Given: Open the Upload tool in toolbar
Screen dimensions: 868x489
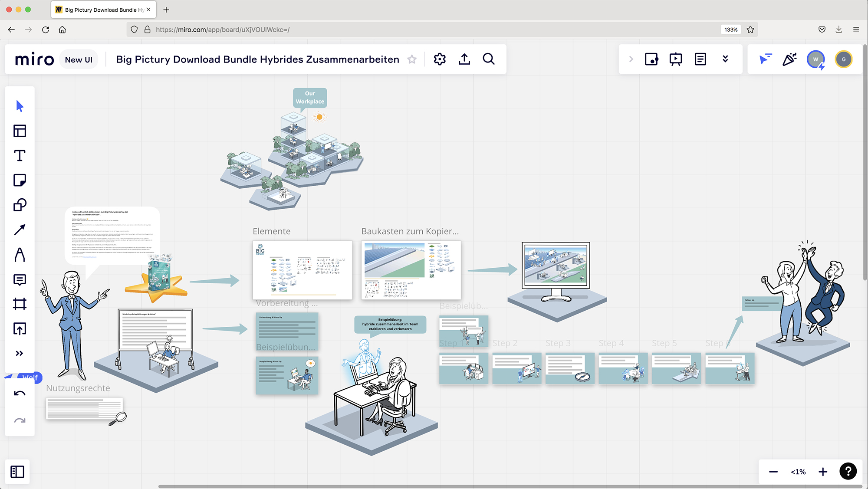Looking at the screenshot, I should 20,328.
